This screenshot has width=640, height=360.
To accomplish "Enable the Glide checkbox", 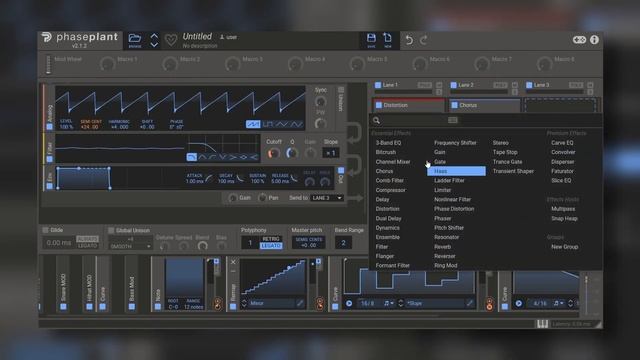I will click(45, 230).
